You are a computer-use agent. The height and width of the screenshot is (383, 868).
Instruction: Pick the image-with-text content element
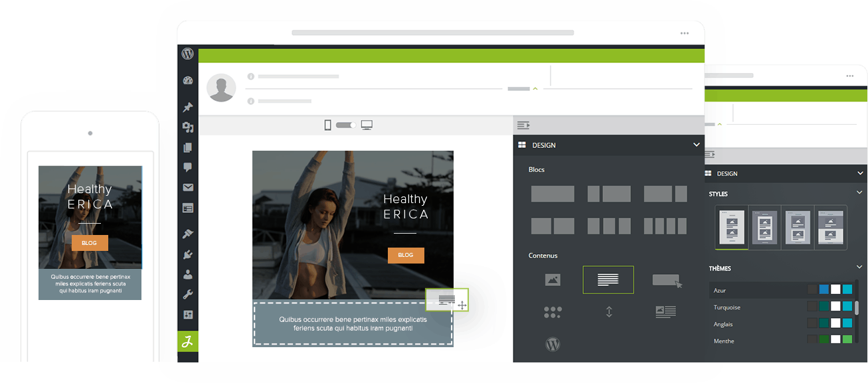point(665,311)
